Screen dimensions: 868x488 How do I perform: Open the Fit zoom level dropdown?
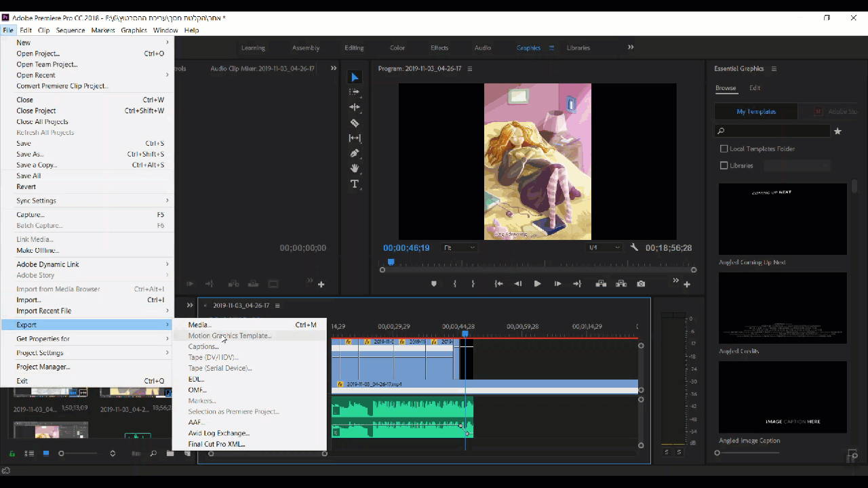coord(460,248)
